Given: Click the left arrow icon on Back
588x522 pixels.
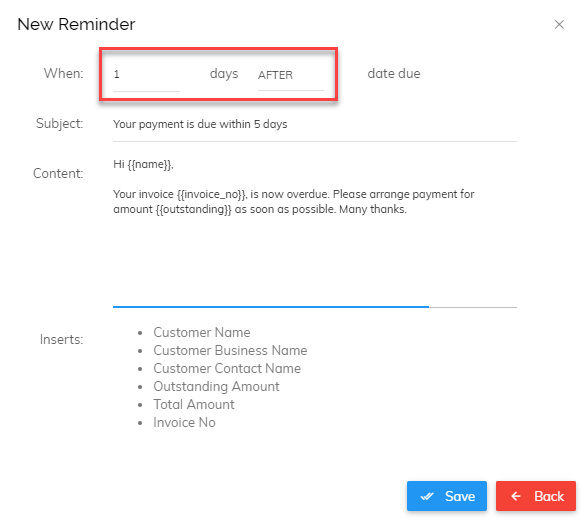Looking at the screenshot, I should pos(516,496).
